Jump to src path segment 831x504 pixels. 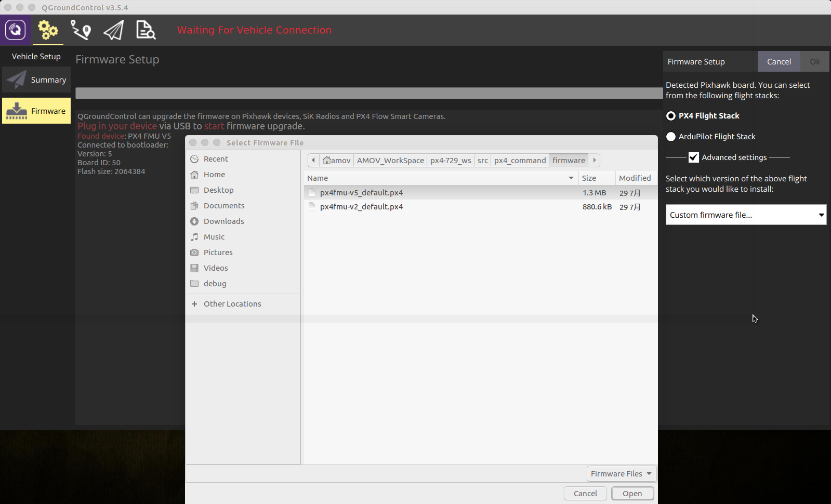pos(483,160)
